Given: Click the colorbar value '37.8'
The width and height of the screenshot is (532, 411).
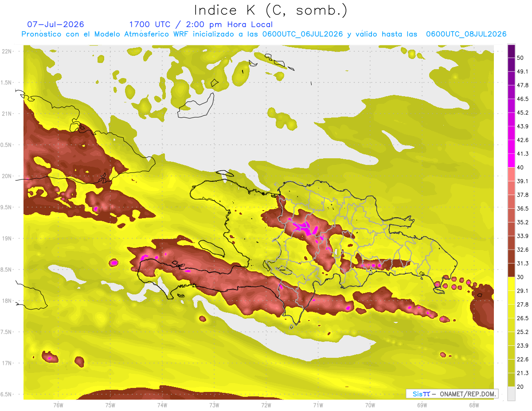Looking at the screenshot, I should click(x=522, y=195).
